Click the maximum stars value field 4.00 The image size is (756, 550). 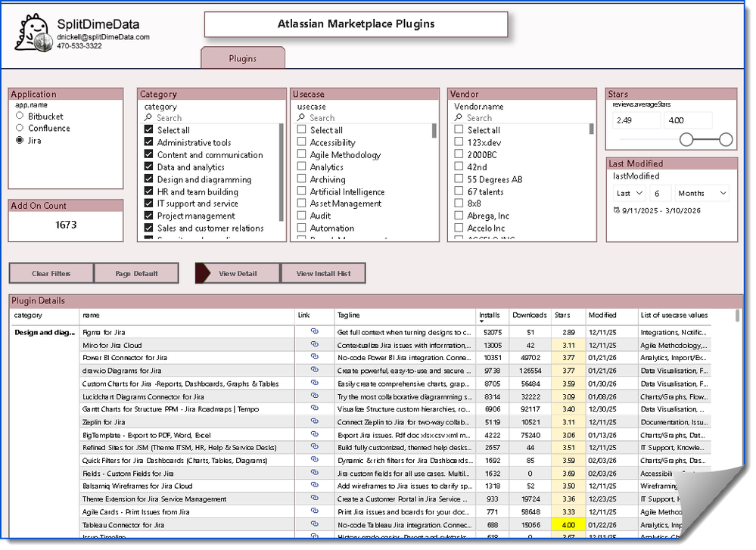688,120
